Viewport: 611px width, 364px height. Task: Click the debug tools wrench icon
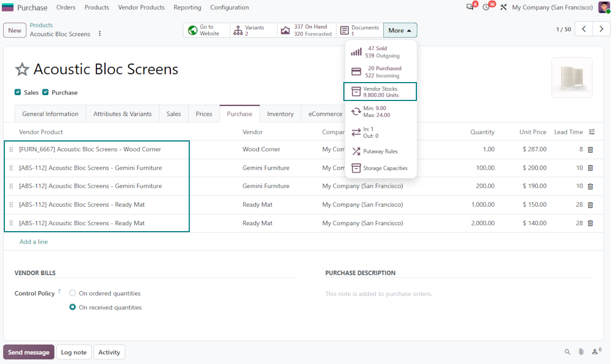pyautogui.click(x=503, y=7)
